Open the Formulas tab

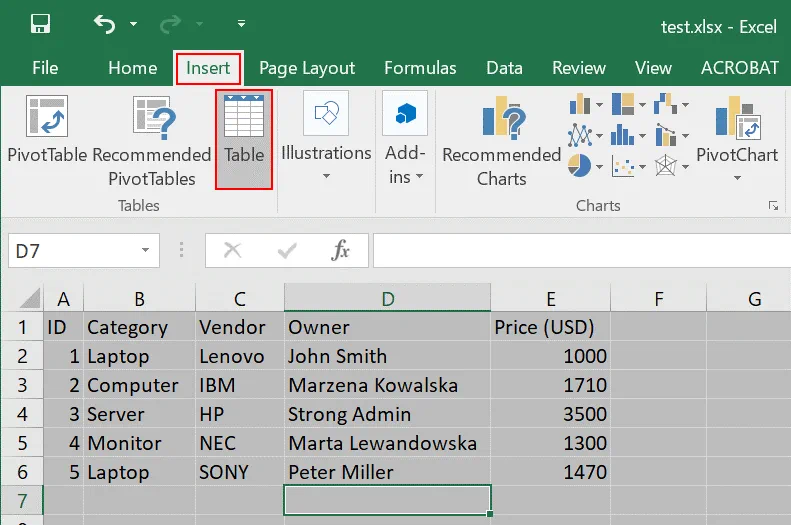pyautogui.click(x=420, y=68)
